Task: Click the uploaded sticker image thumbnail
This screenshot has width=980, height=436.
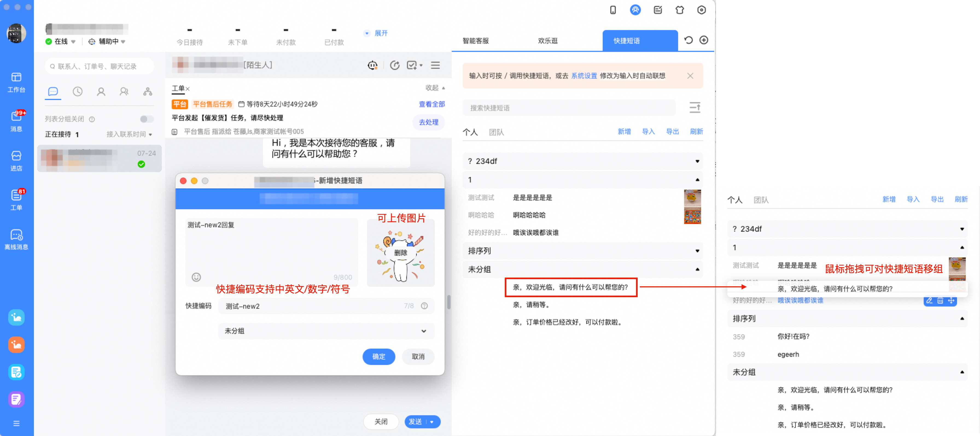Action: [x=400, y=252]
